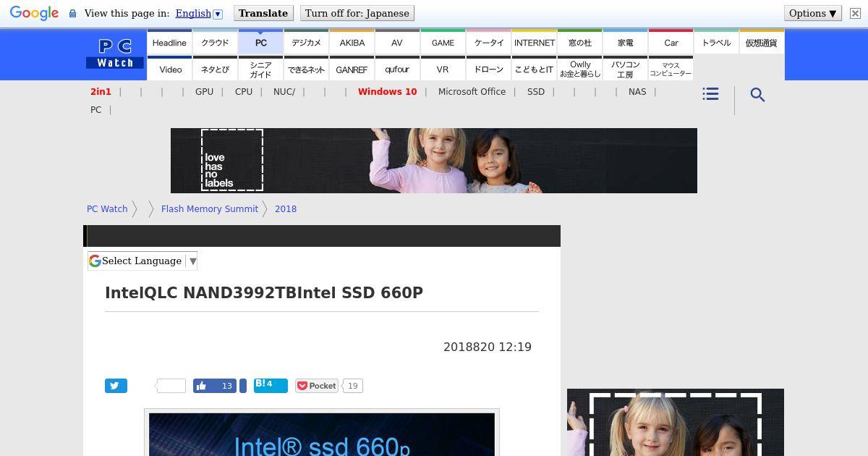Screen dimensions: 868x456
Task: Click the 2in1 topic link
Action: (101, 92)
